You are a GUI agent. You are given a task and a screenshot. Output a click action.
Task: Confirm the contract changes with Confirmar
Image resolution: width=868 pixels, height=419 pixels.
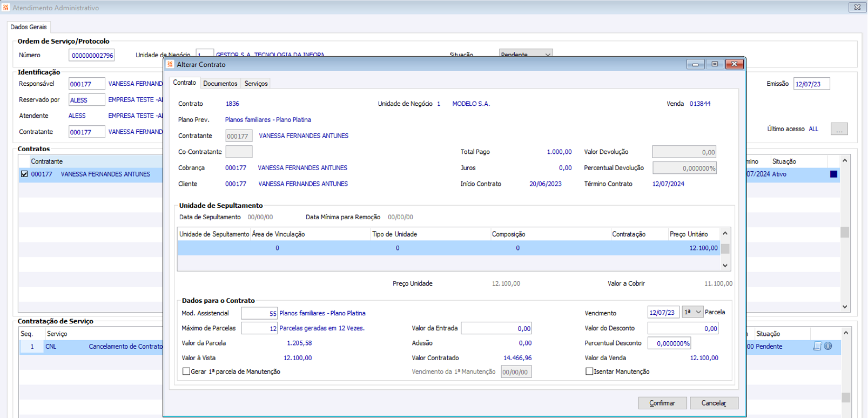[x=663, y=403]
